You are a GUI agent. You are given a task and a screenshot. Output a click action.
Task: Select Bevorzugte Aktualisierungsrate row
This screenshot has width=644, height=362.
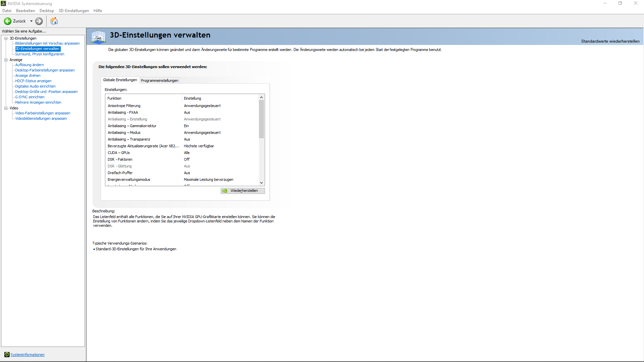point(182,146)
